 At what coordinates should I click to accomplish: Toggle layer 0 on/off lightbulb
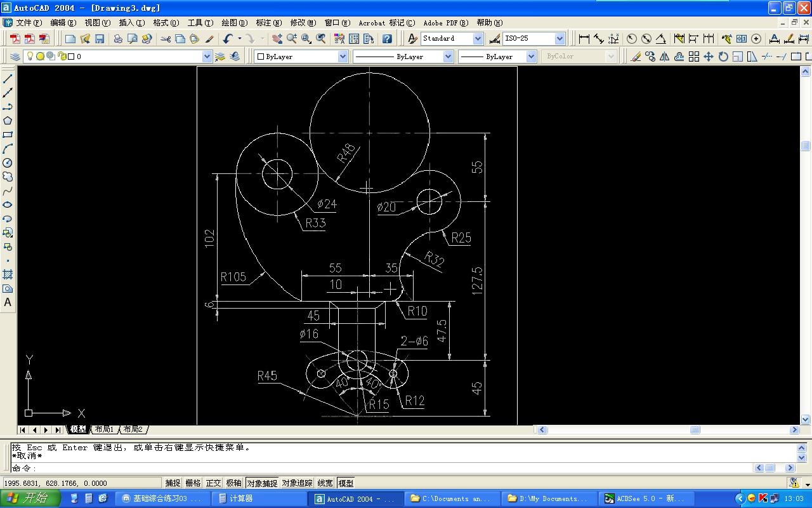point(29,57)
